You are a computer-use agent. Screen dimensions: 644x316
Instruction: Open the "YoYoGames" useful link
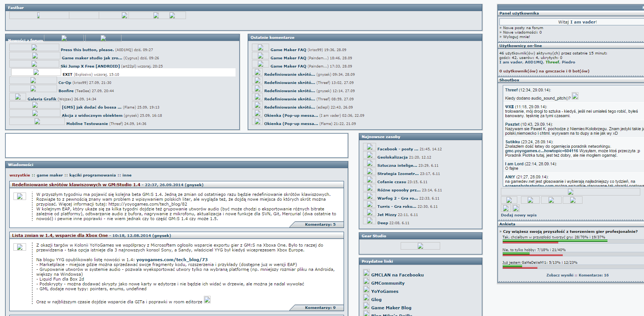coord(385,291)
